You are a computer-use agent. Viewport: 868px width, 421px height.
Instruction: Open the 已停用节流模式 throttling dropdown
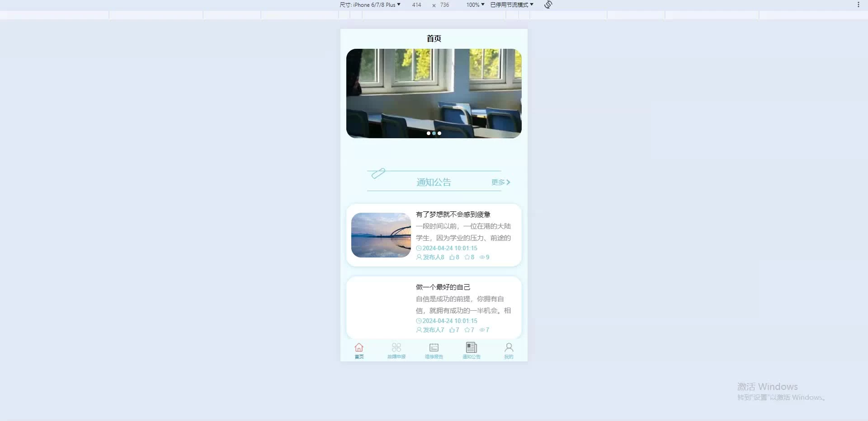point(511,5)
